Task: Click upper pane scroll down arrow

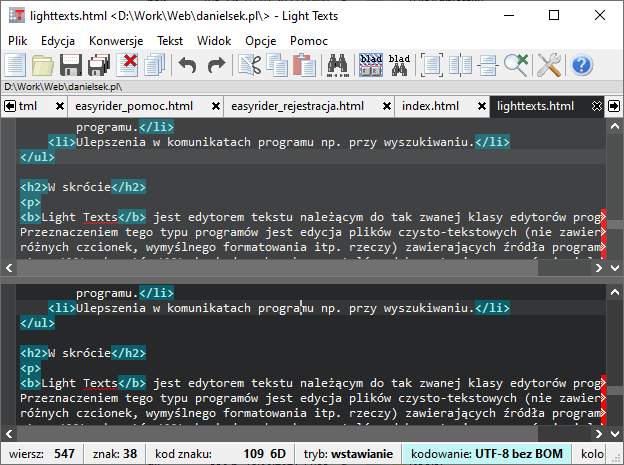Action: (615, 268)
